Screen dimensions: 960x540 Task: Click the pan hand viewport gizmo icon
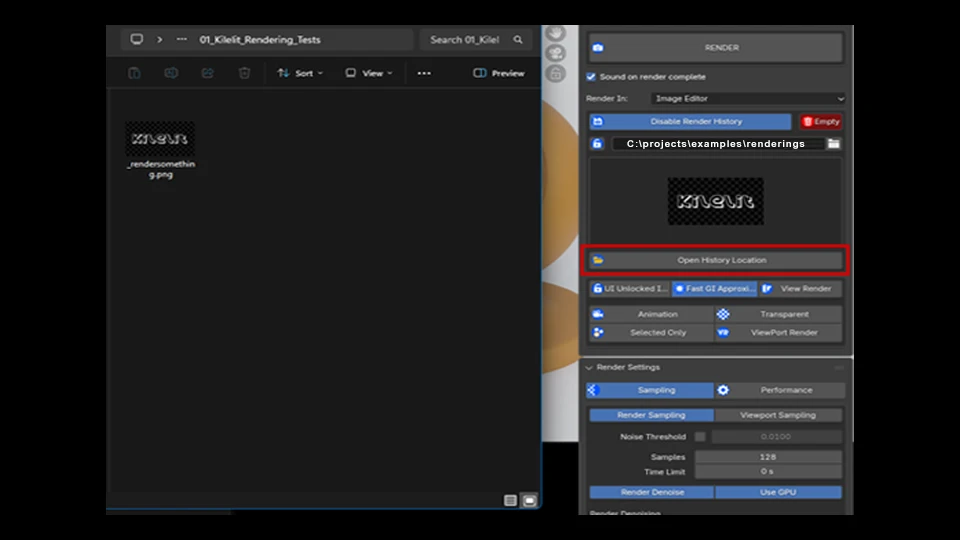(555, 33)
